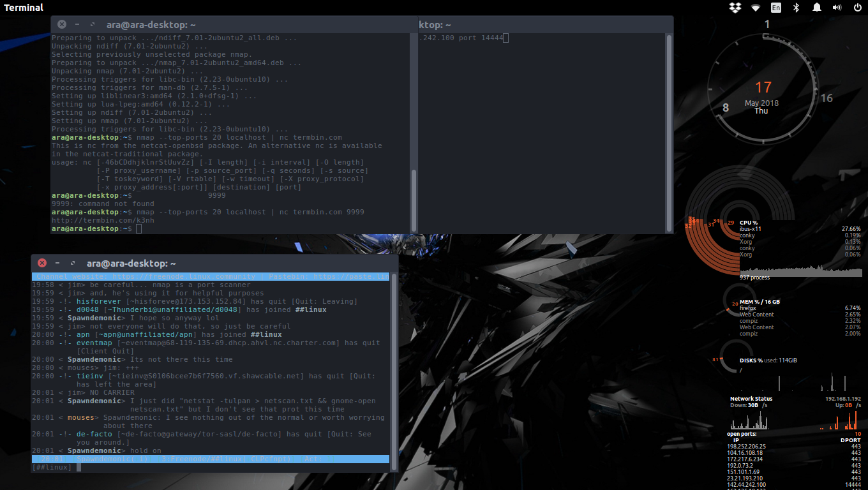Click the 'Its not there this time' message

point(181,359)
